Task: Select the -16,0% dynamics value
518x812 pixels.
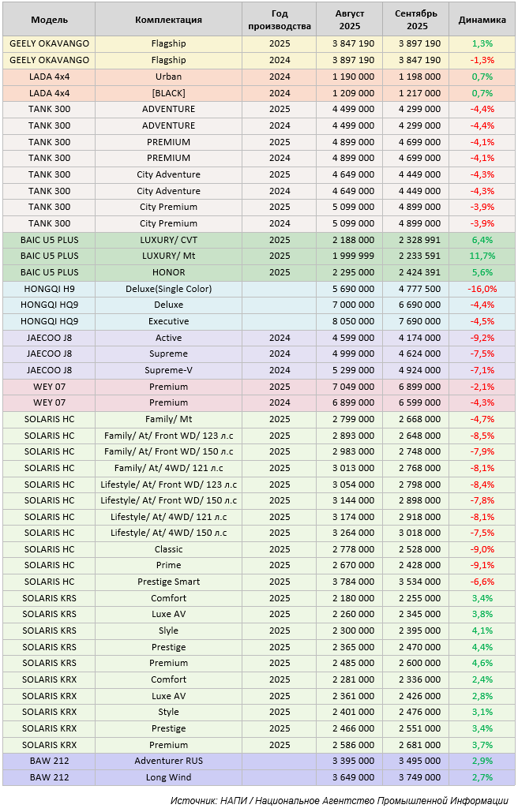Action: (482, 289)
